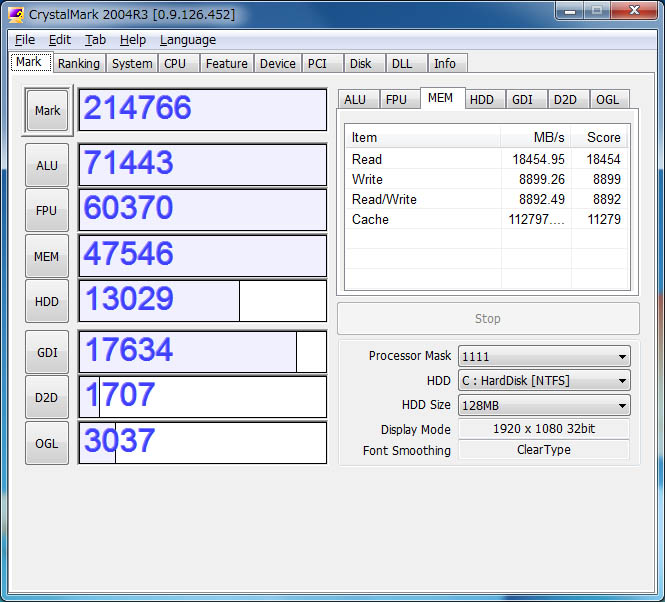Close the CrystalMark window

634,11
